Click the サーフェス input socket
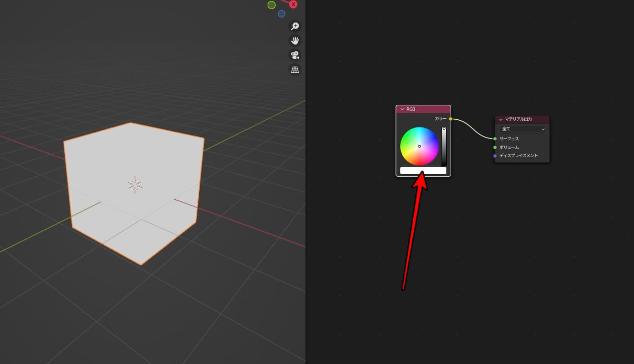The image size is (634, 364). pyautogui.click(x=495, y=139)
